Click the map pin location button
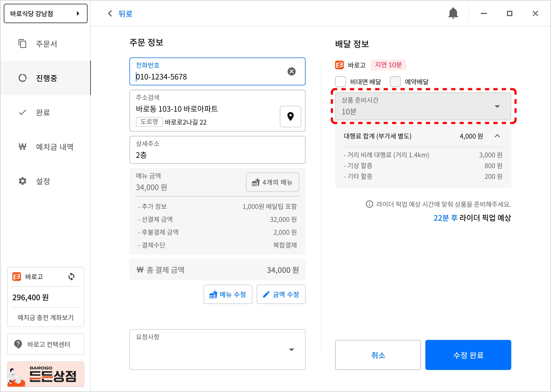The width and height of the screenshot is (551, 392). [290, 117]
